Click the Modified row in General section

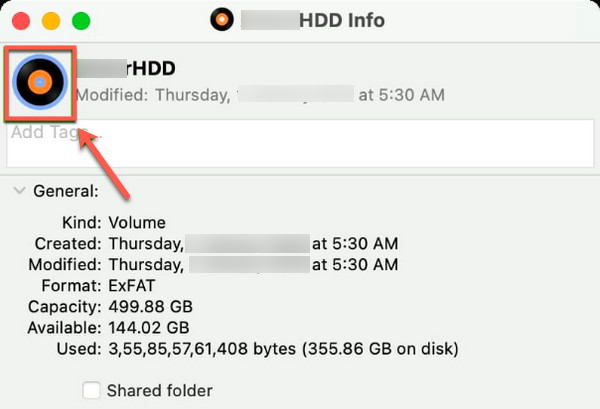(252, 264)
